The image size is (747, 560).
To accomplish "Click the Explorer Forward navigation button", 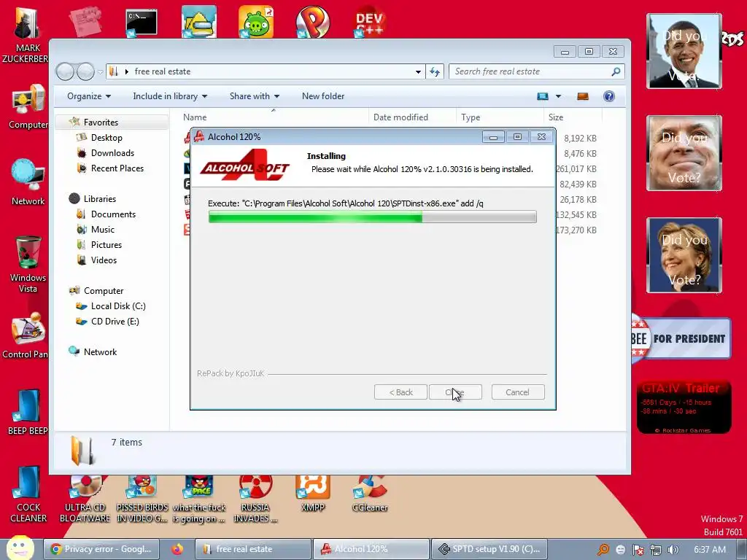I will point(85,72).
